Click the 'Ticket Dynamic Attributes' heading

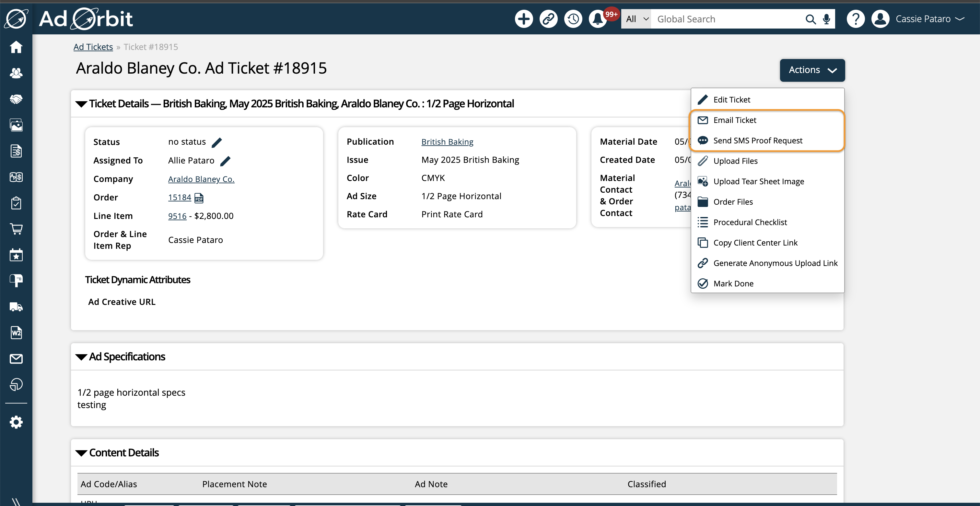(x=137, y=280)
